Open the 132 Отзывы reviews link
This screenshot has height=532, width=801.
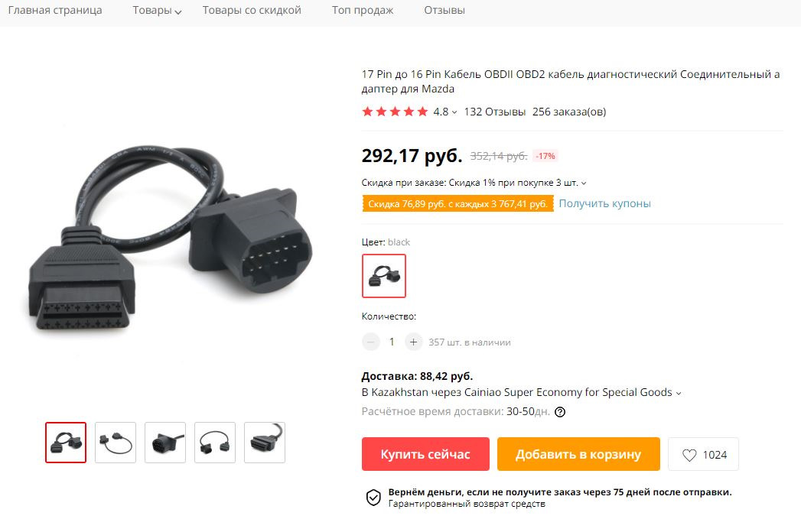click(x=494, y=112)
